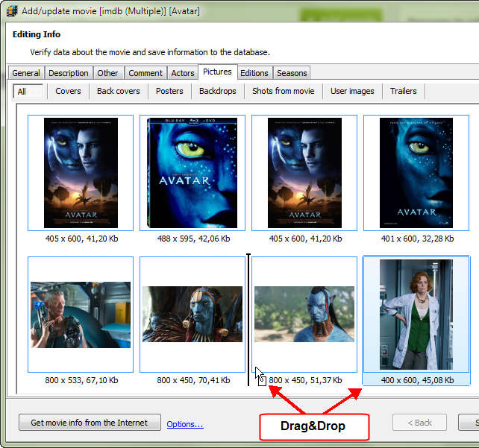Click the '800 x 450, 70,41 Kb' caption
Screen dimensions: 479x448
(193, 380)
